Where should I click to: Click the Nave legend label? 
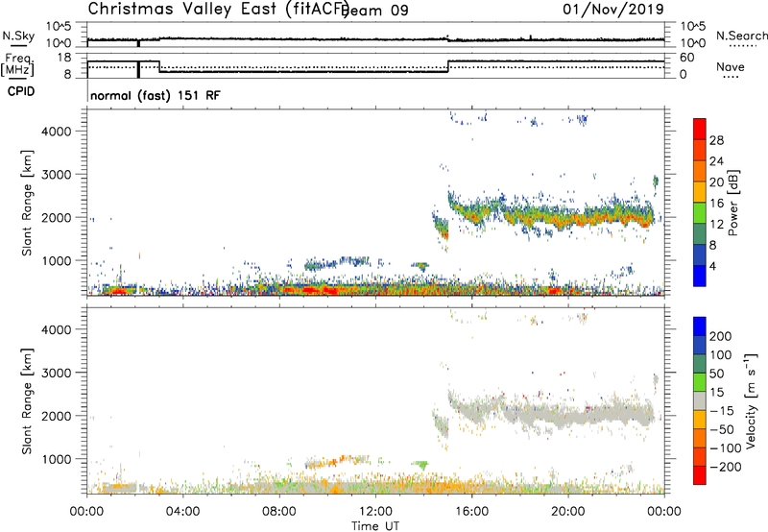(x=731, y=67)
